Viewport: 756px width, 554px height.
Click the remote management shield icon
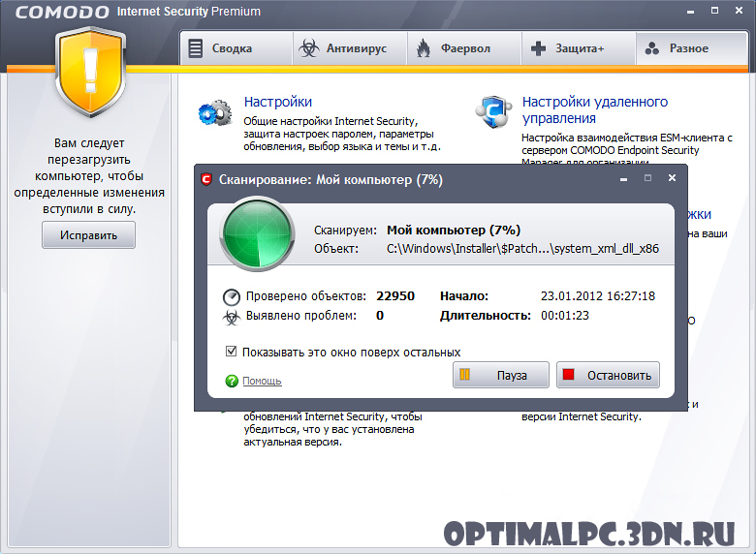point(493,111)
